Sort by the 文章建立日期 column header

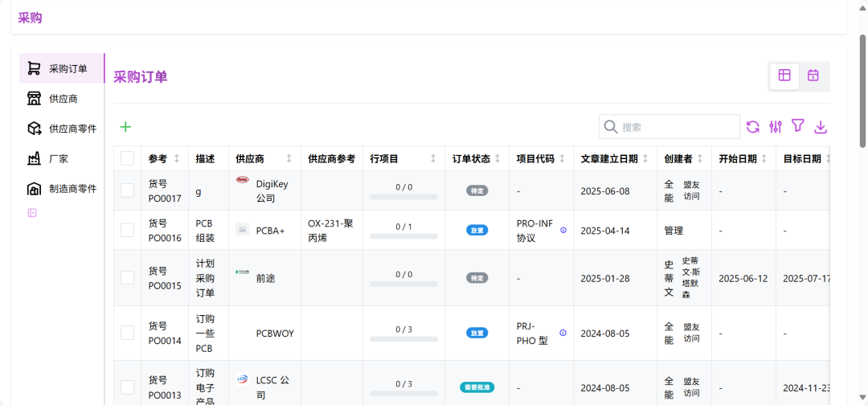(614, 158)
